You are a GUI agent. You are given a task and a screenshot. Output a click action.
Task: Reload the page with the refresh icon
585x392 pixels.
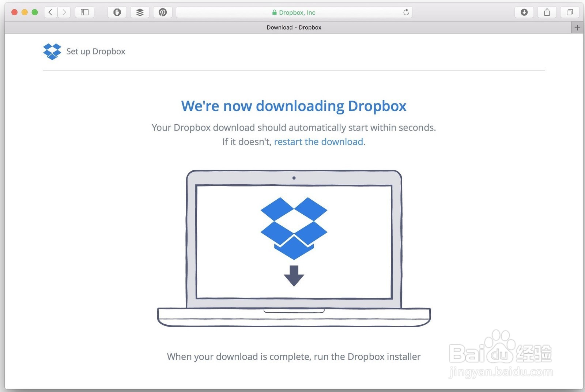pyautogui.click(x=406, y=12)
